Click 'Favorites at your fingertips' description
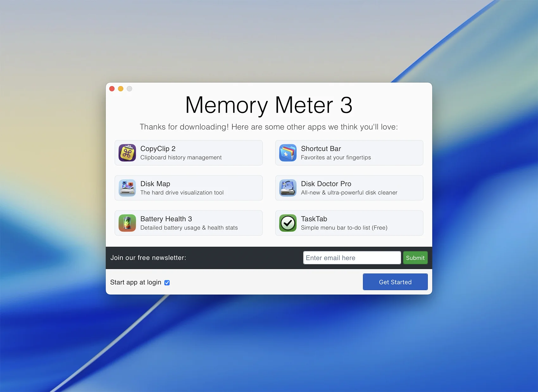Screen dimensions: 538x392 [335, 157]
